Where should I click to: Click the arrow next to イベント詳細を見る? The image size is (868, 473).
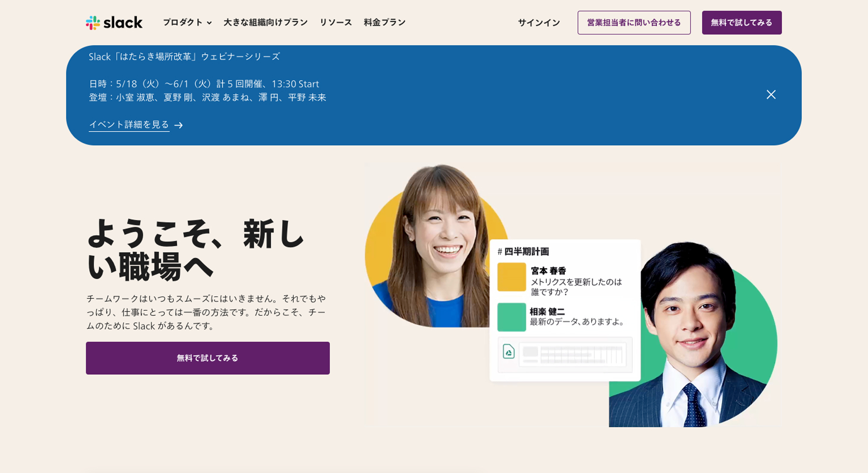(178, 125)
